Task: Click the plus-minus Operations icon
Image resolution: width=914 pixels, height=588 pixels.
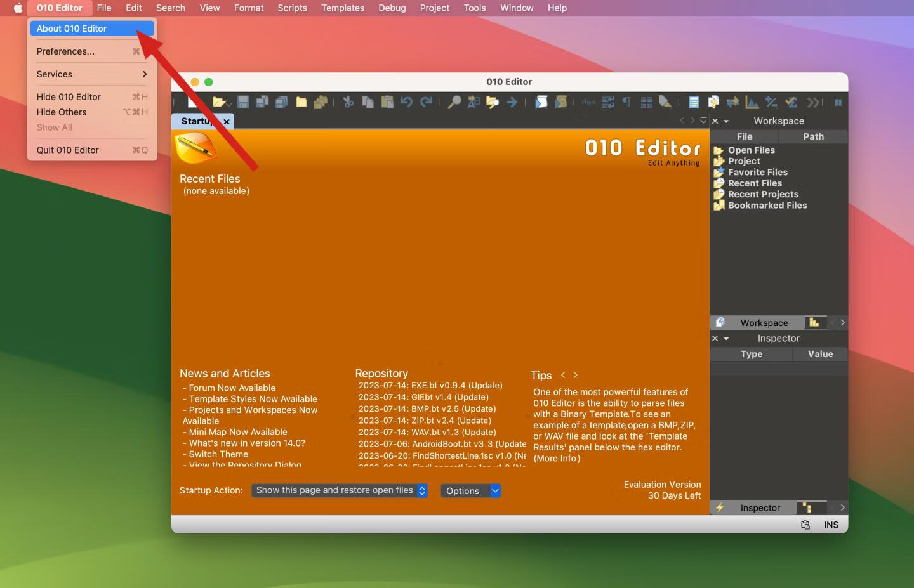Action: pos(771,102)
